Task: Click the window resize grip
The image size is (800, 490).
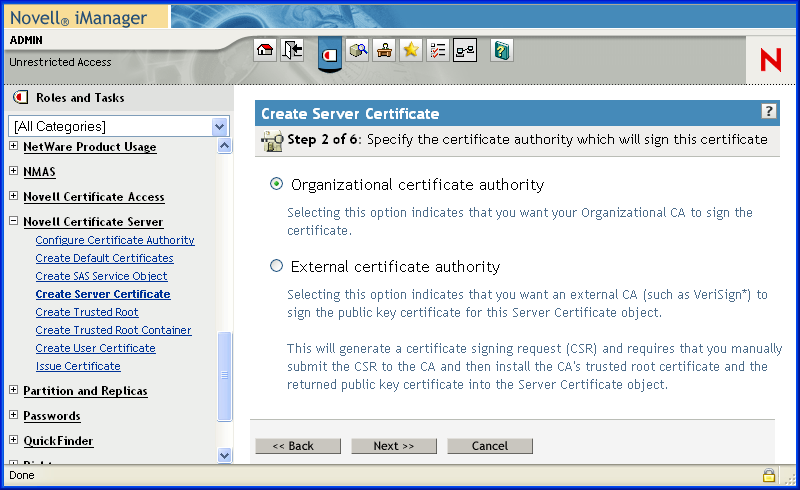Action: click(x=790, y=478)
